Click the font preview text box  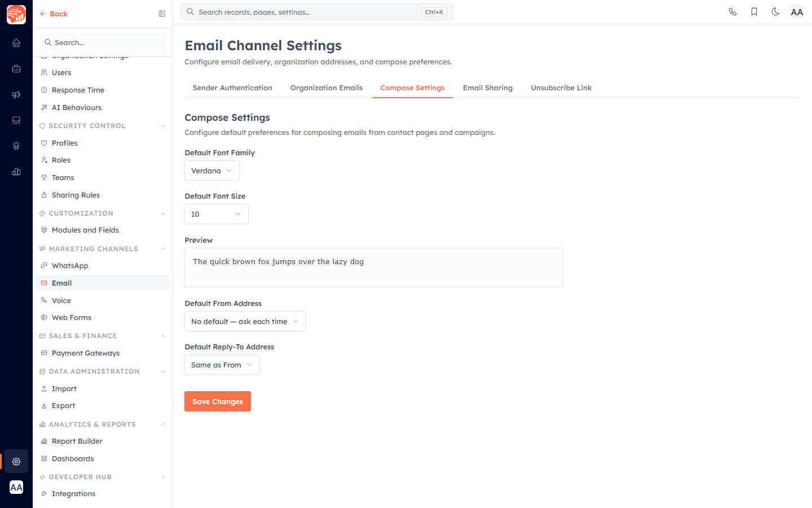pyautogui.click(x=374, y=268)
